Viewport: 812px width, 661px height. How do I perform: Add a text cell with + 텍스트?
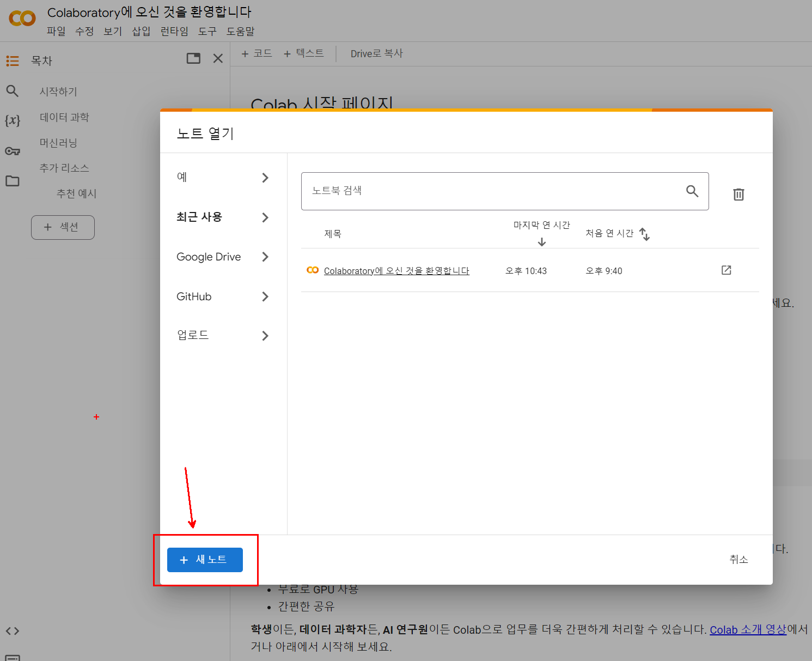click(x=304, y=53)
